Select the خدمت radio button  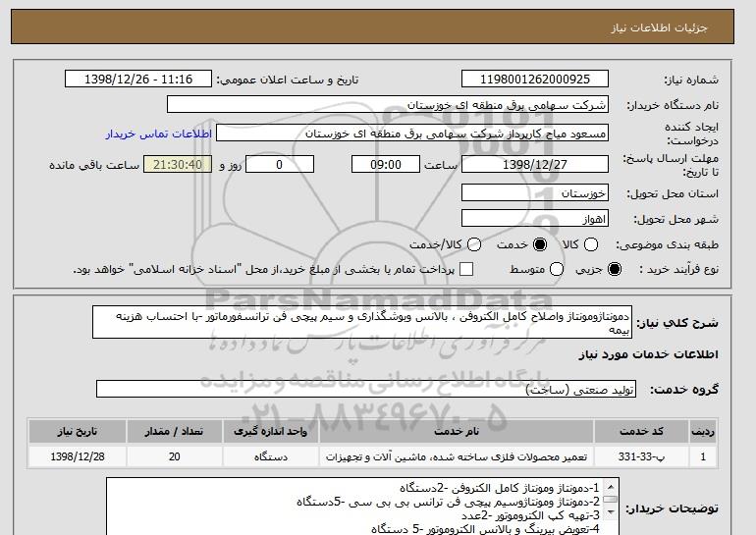(540, 244)
